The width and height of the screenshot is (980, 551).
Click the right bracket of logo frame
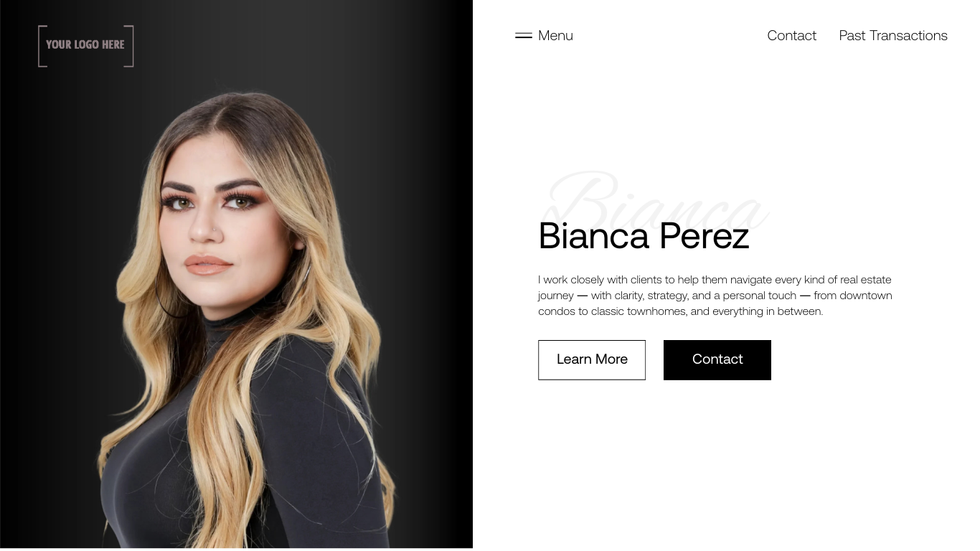pyautogui.click(x=129, y=46)
